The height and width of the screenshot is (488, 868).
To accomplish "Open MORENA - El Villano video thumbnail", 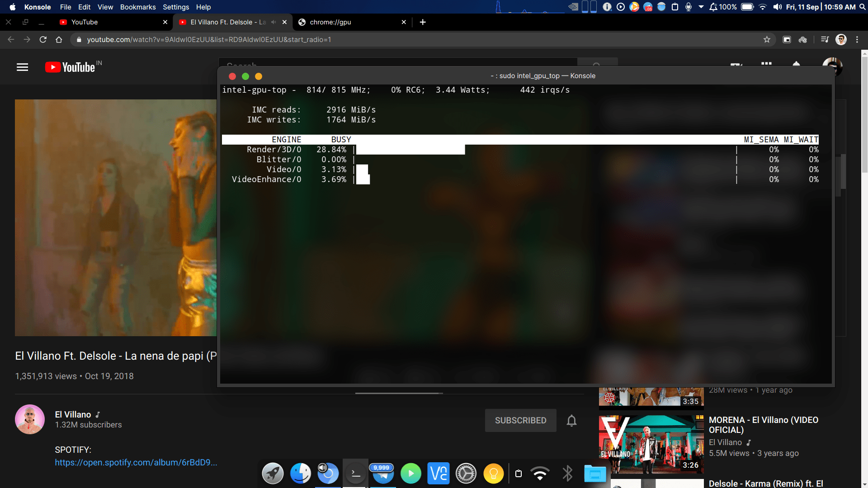I will point(651,444).
